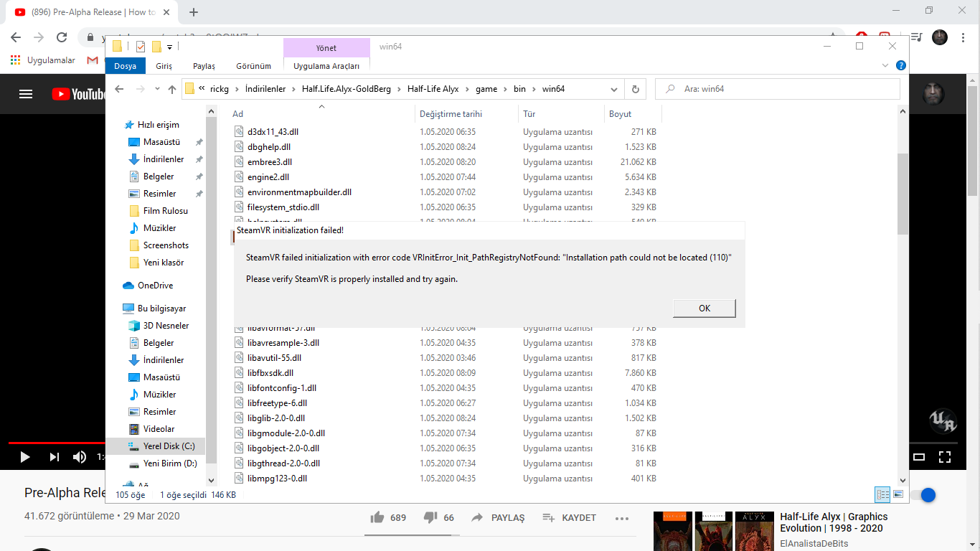Image resolution: width=980 pixels, height=551 pixels.
Task: Click the Yönet contextual tab header
Action: 326,47
